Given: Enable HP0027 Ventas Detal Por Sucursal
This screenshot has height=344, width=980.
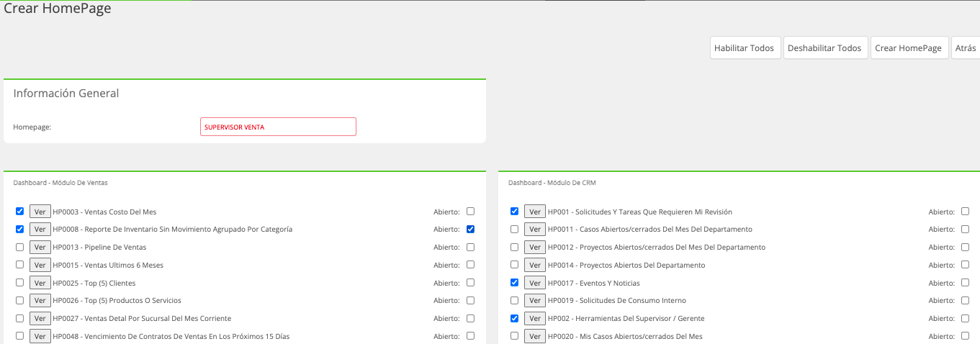Looking at the screenshot, I should (x=19, y=318).
